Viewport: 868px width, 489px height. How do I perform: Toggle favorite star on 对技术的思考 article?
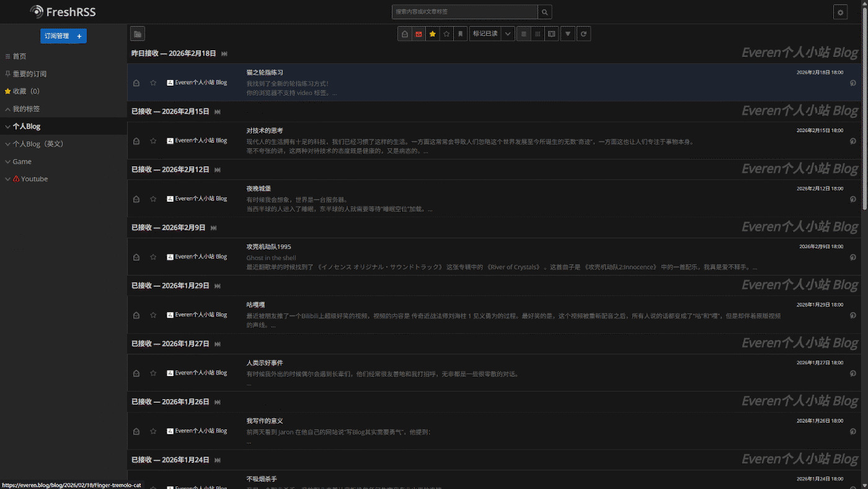pos(153,141)
